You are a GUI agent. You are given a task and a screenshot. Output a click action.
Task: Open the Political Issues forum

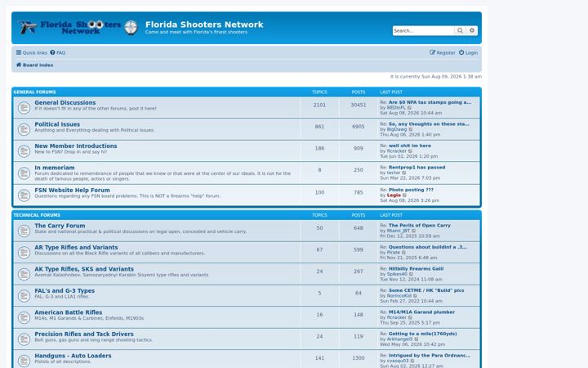tap(57, 124)
